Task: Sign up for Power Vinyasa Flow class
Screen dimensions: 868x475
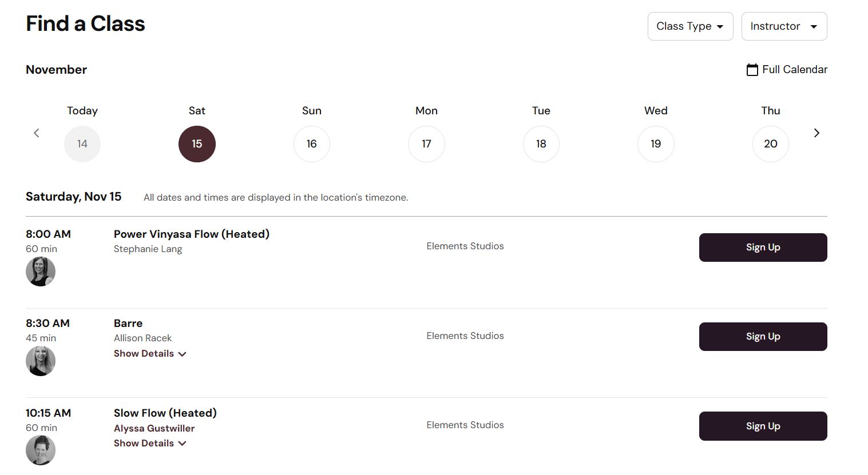Action: click(x=763, y=248)
